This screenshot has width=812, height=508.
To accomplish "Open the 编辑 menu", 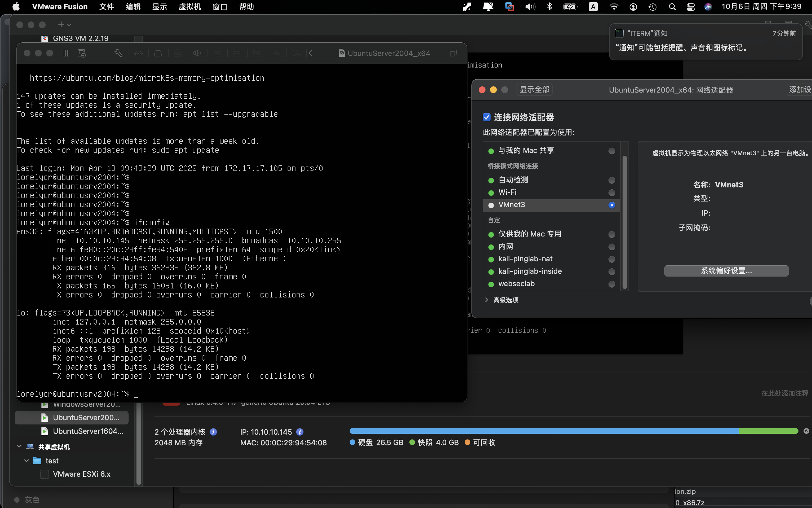I will [133, 7].
